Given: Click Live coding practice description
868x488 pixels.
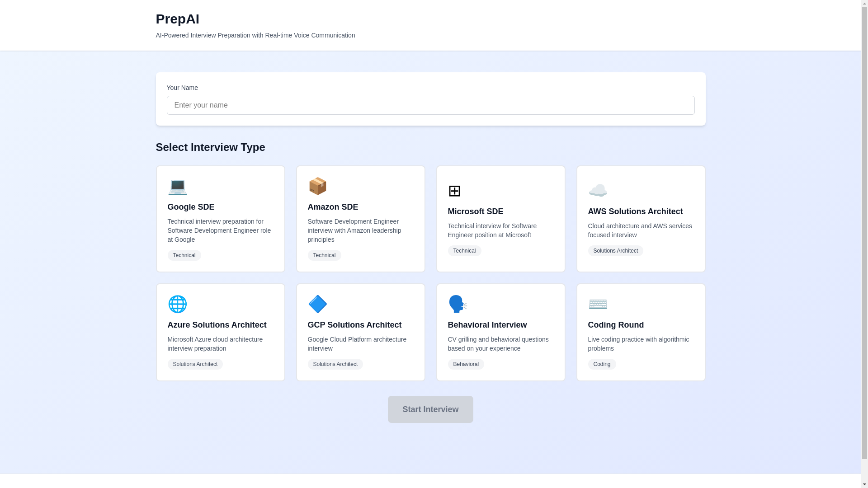Looking at the screenshot, I should pos(638,344).
